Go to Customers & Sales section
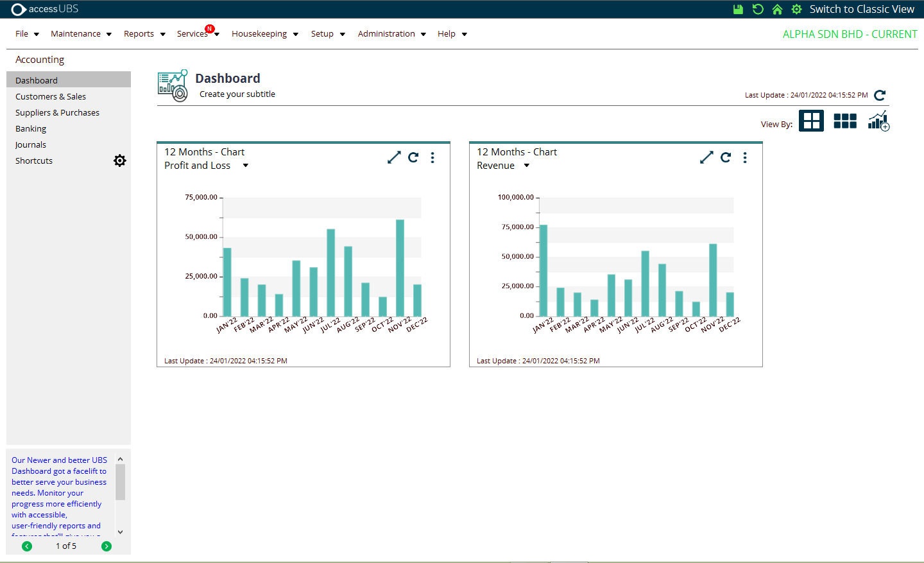This screenshot has width=924, height=563. (51, 96)
